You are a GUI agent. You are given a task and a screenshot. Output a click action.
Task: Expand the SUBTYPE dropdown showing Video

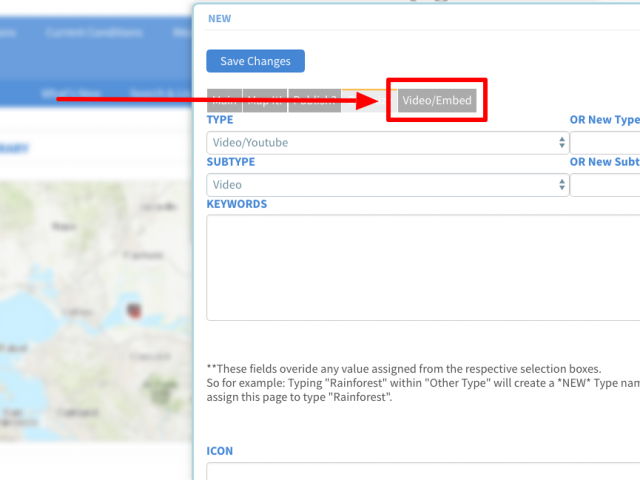coord(387,185)
